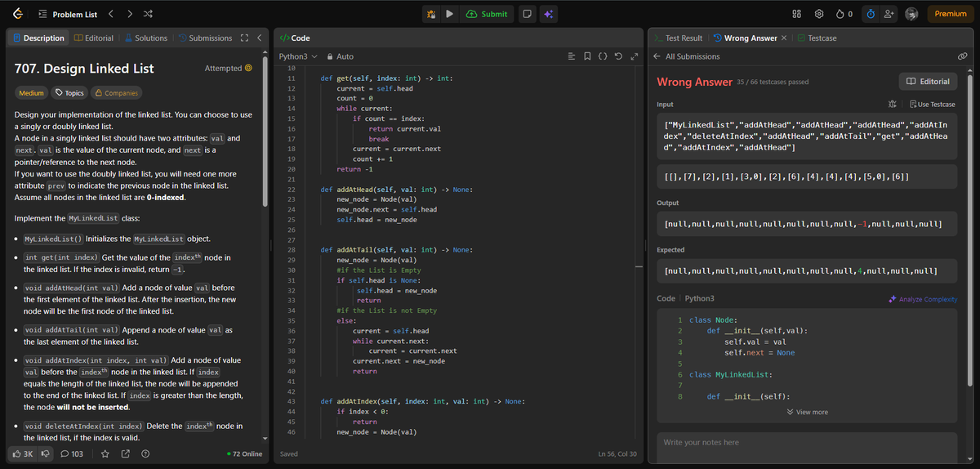The width and height of the screenshot is (980, 469).
Task: Open the layout grid icon
Action: click(797, 14)
